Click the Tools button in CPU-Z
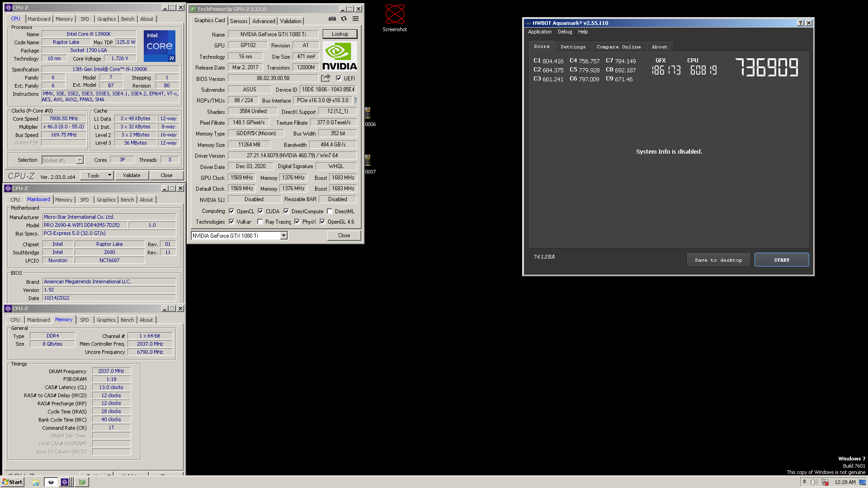The height and width of the screenshot is (488, 868). click(x=94, y=175)
